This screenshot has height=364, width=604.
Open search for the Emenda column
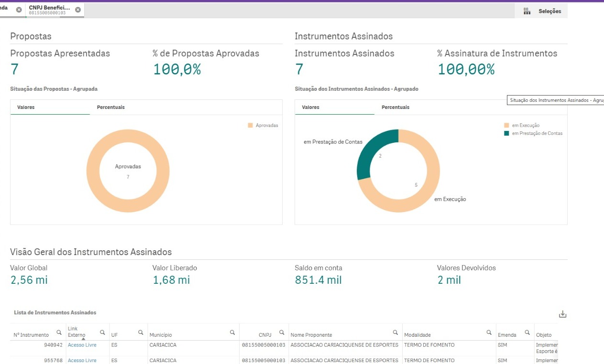click(527, 332)
